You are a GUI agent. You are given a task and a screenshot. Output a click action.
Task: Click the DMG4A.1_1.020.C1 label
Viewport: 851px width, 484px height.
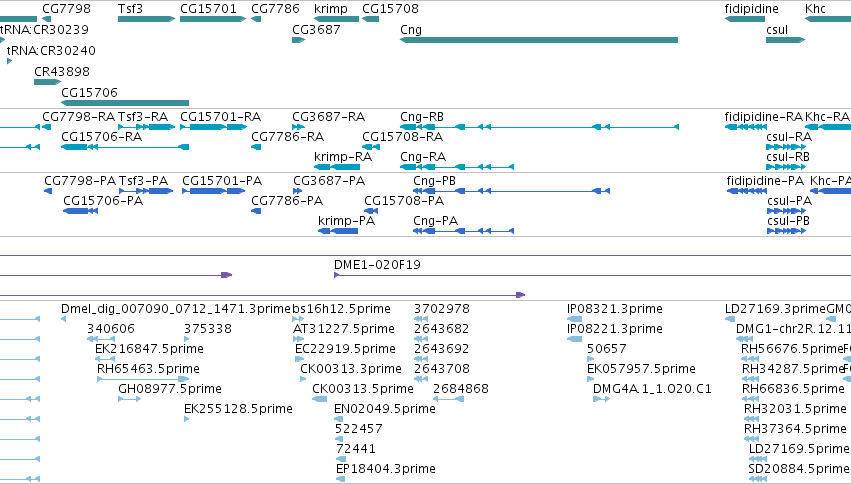coord(652,389)
